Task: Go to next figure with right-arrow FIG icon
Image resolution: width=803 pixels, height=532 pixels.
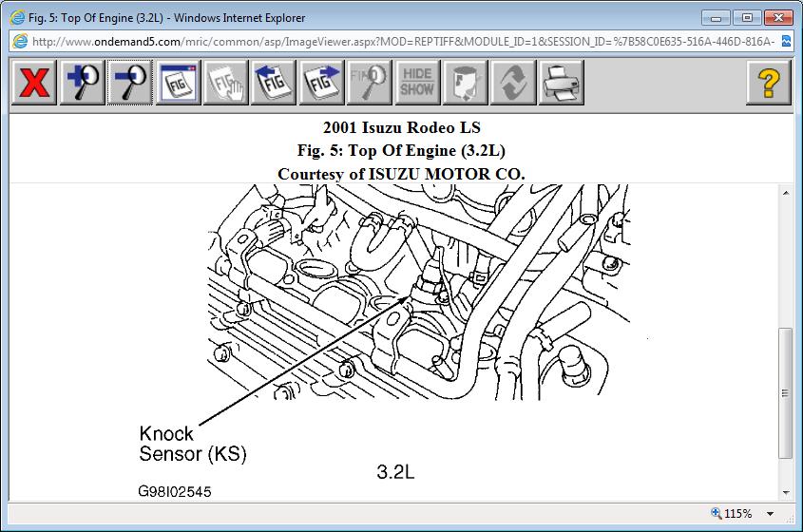Action: [321, 83]
